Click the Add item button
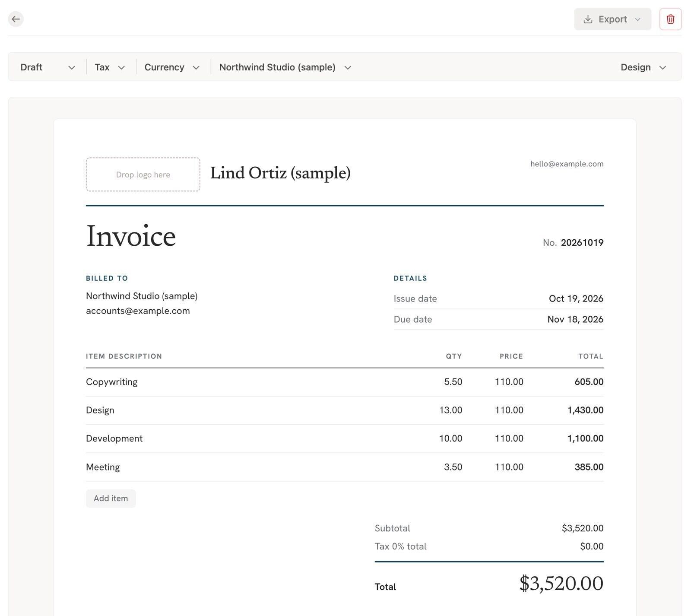Viewport: 691px width, 616px height. 111,499
